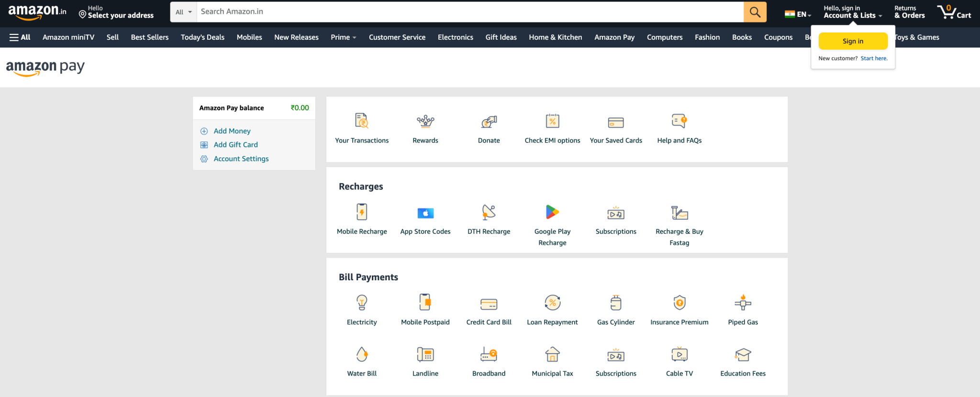
Task: Click the ₹0.00 balance amount
Action: [300, 108]
